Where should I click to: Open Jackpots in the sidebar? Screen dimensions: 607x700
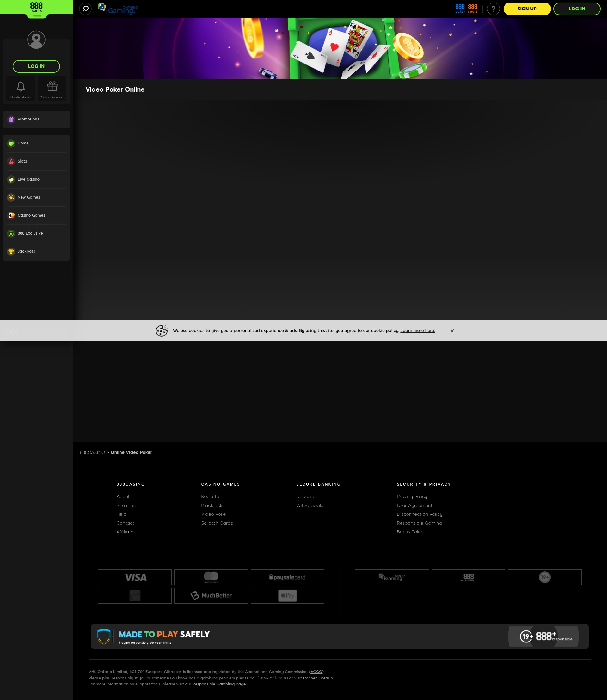36,251
